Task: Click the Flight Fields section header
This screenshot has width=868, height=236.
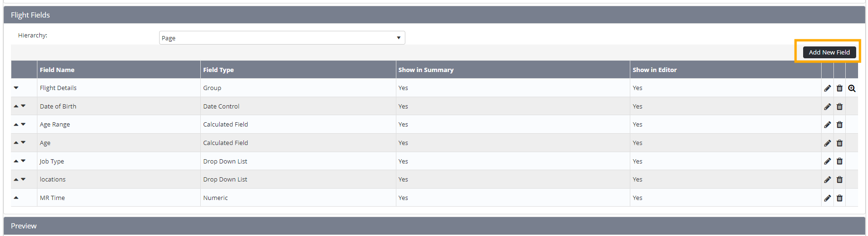Action: [30, 15]
